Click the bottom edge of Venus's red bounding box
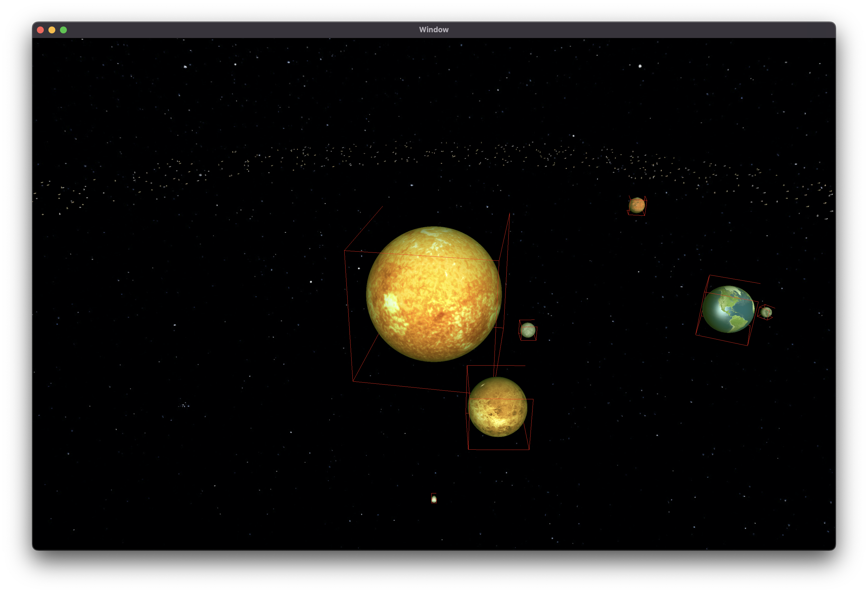This screenshot has height=593, width=868. (499, 449)
